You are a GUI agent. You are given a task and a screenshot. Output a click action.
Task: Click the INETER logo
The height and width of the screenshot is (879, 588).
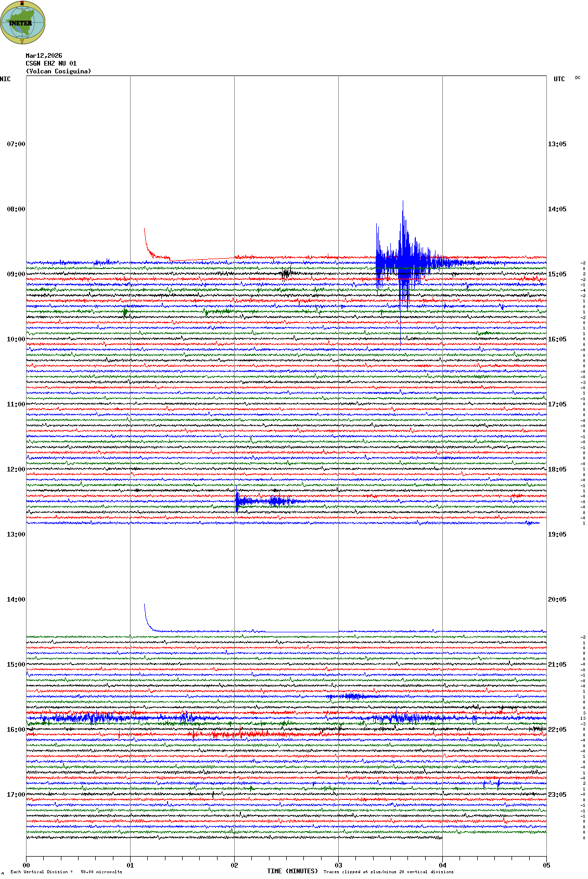pyautogui.click(x=23, y=22)
